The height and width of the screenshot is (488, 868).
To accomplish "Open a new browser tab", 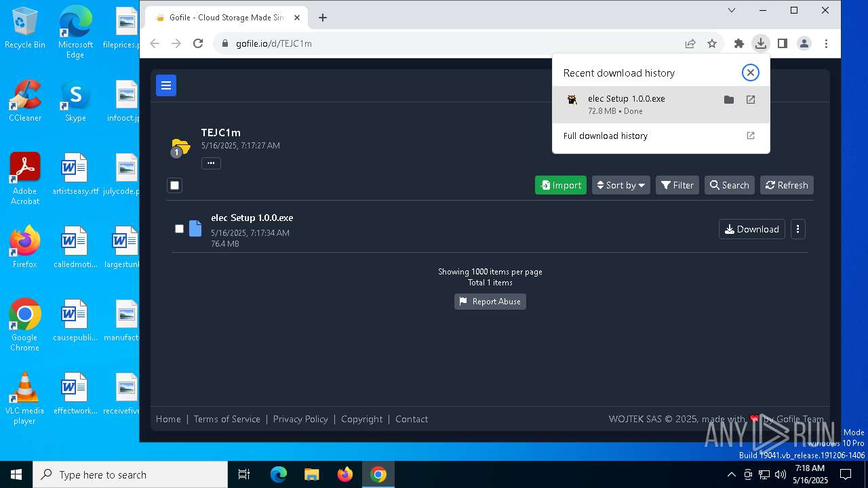I will (323, 18).
